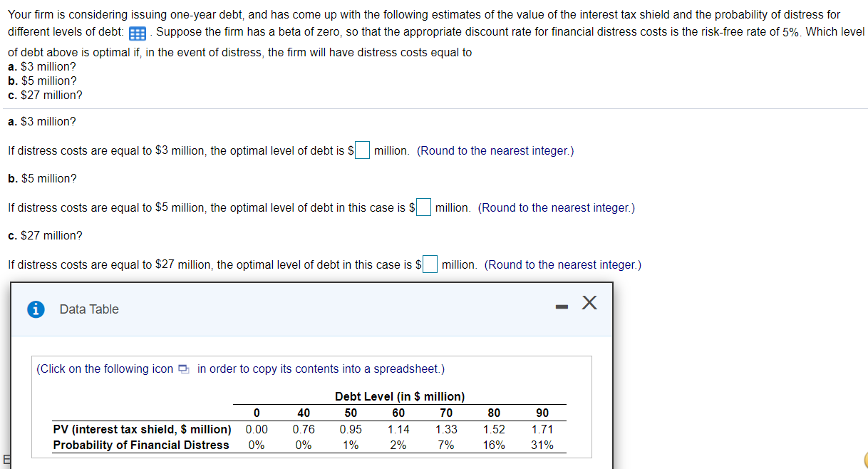Screen dimensions: 868x469
Task: Click the 'Probability of Financial Distress' row label
Action: [x=141, y=445]
